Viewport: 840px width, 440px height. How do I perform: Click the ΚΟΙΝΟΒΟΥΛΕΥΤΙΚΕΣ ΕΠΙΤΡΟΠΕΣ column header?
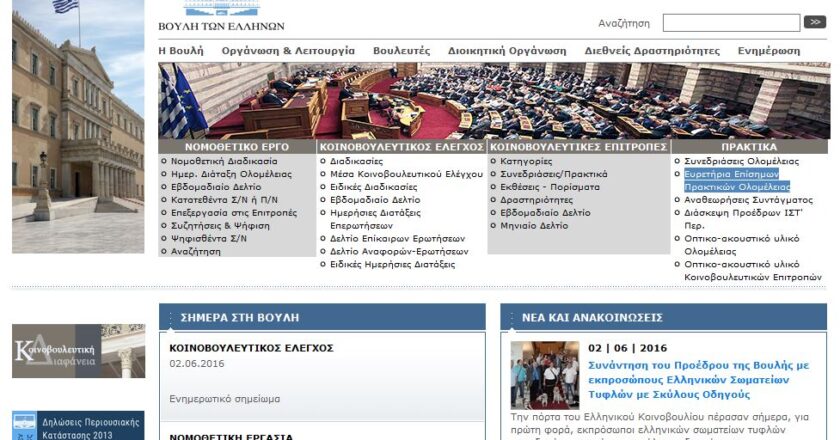[579, 147]
